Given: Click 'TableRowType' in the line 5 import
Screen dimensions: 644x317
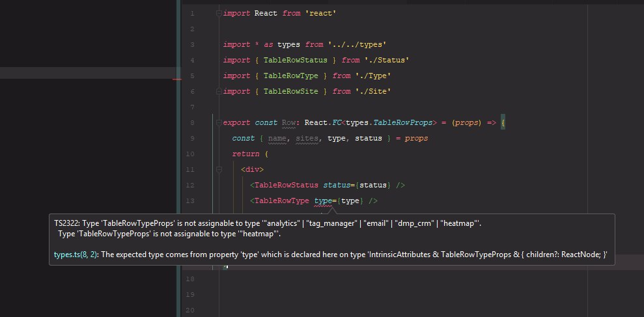Looking at the screenshot, I should point(291,76).
